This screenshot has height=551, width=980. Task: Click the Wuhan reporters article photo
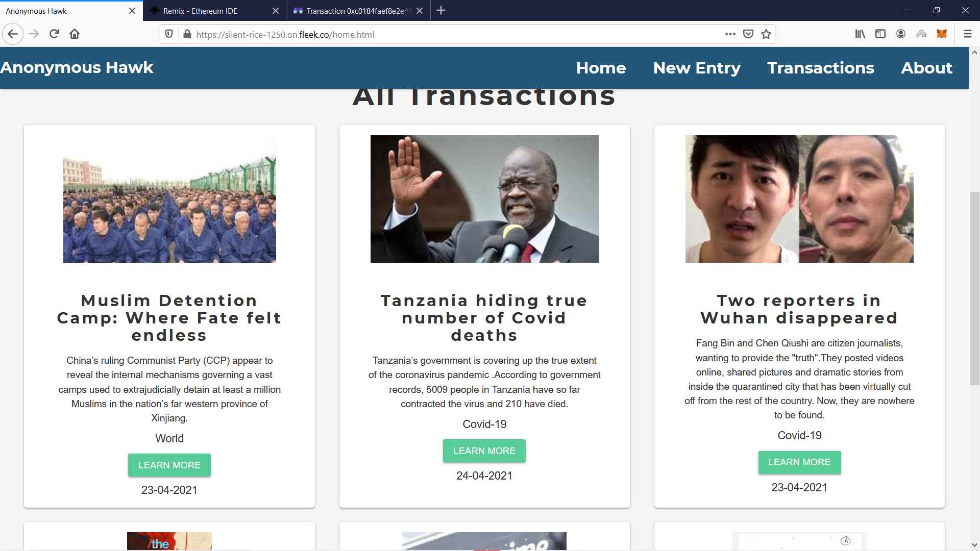[x=799, y=199]
